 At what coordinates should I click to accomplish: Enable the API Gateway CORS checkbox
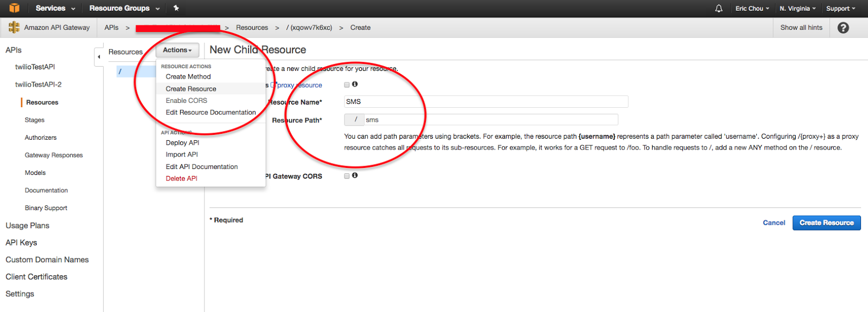(x=347, y=176)
